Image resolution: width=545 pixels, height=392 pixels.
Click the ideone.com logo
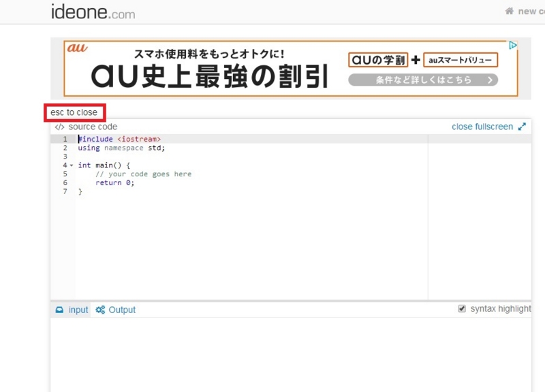tap(91, 12)
